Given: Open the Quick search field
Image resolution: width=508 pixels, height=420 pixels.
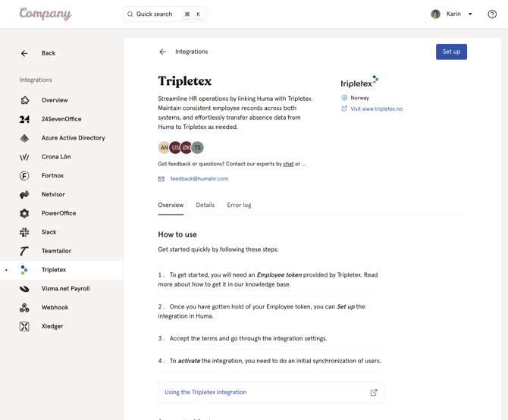Looking at the screenshot, I should pos(165,14).
